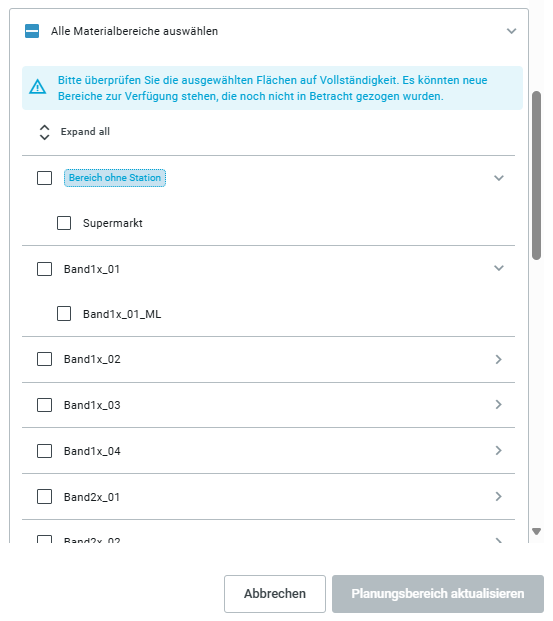The image size is (553, 621).
Task: Click the vertical scrollbar thumb
Action: pos(536,175)
